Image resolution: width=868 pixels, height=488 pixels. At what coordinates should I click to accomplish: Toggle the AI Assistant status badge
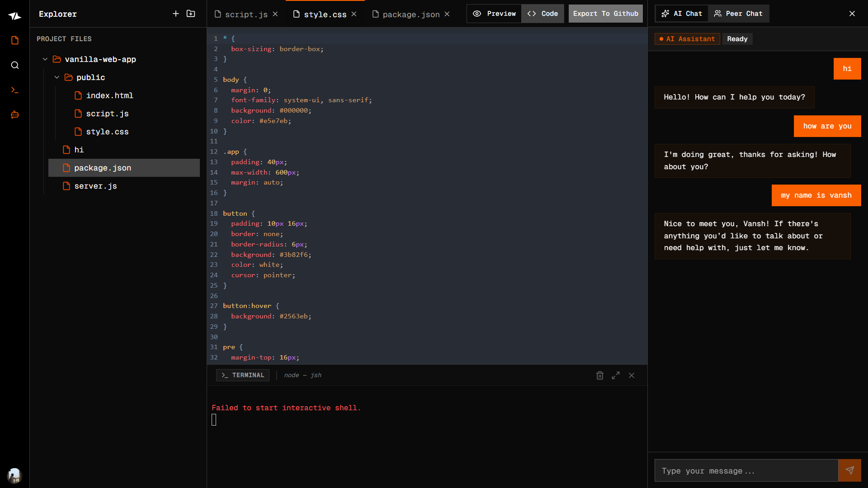point(687,39)
